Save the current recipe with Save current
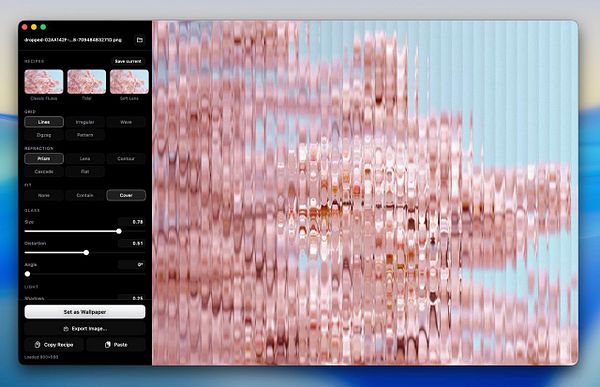This screenshot has width=600, height=387. coord(128,61)
